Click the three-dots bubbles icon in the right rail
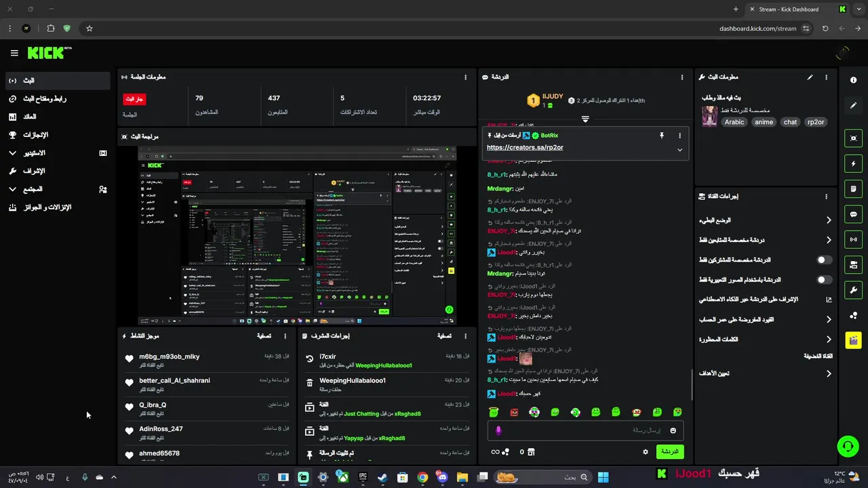The width and height of the screenshot is (868, 488). pyautogui.click(x=853, y=315)
